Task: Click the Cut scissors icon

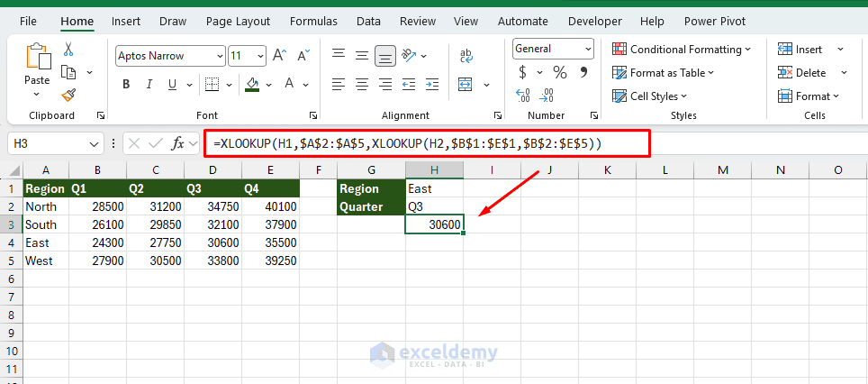Action: click(x=68, y=50)
